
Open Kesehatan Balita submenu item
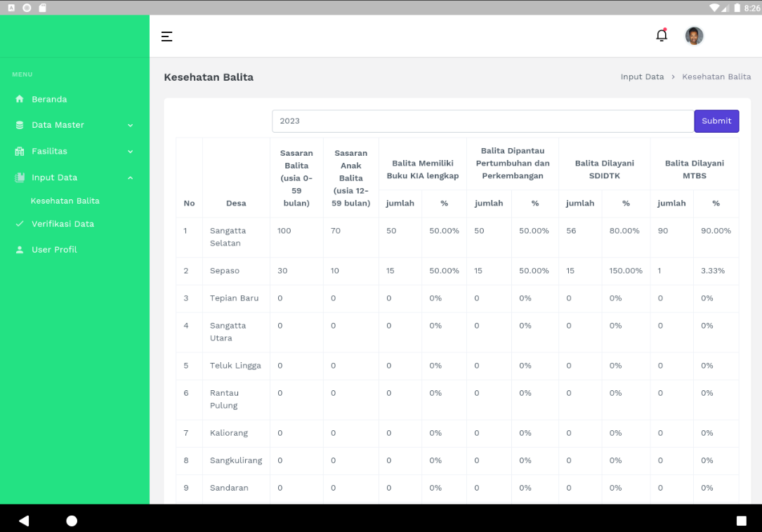click(x=65, y=201)
